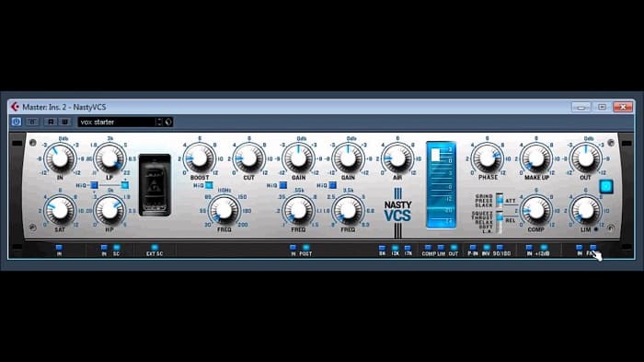Click the COMP knob
Screen dimensions: 644x362
point(536,211)
